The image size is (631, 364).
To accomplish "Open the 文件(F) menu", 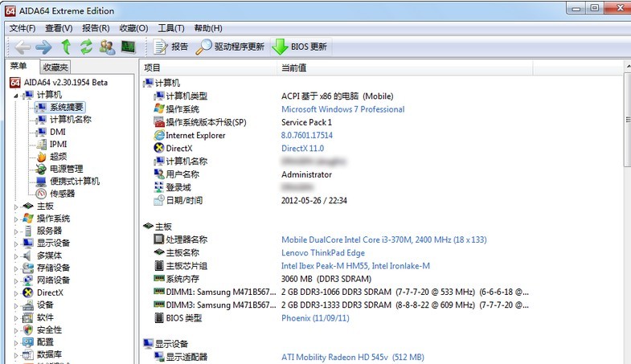I will coord(23,28).
